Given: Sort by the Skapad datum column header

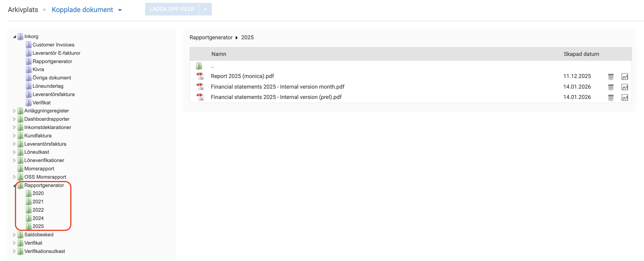Looking at the screenshot, I should (581, 54).
